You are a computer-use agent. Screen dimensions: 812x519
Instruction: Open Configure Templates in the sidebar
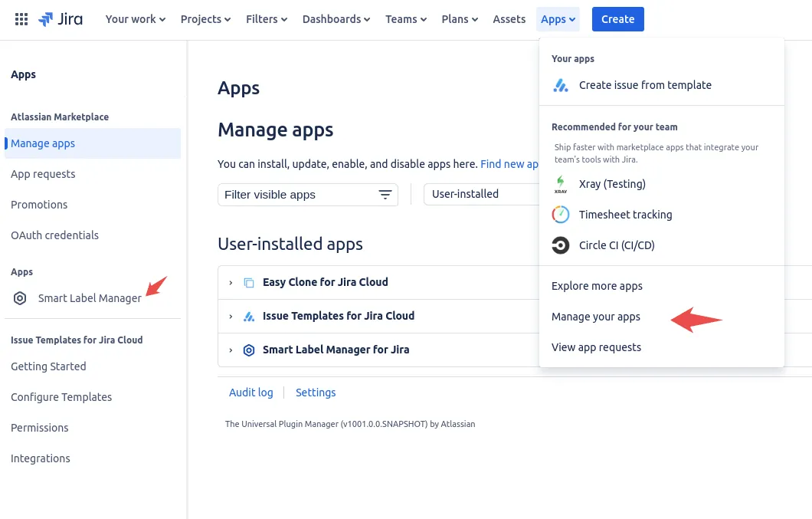[x=61, y=397]
